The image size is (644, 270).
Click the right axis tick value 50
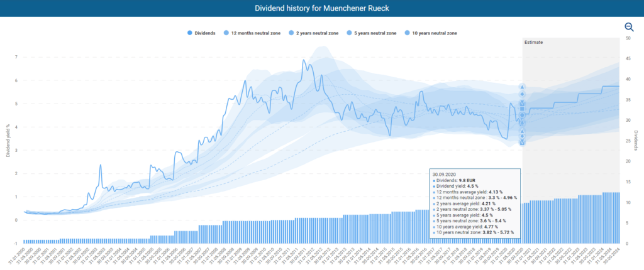coord(628,38)
